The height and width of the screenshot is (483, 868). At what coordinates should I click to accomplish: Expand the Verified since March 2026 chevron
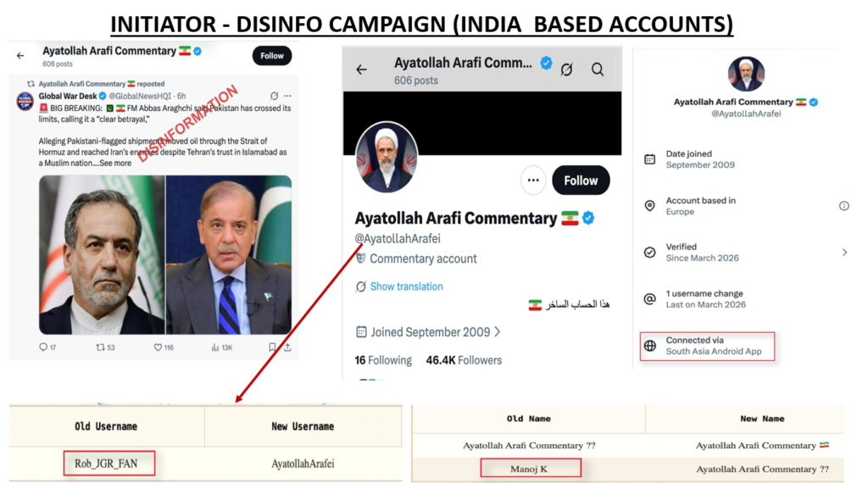tap(845, 253)
